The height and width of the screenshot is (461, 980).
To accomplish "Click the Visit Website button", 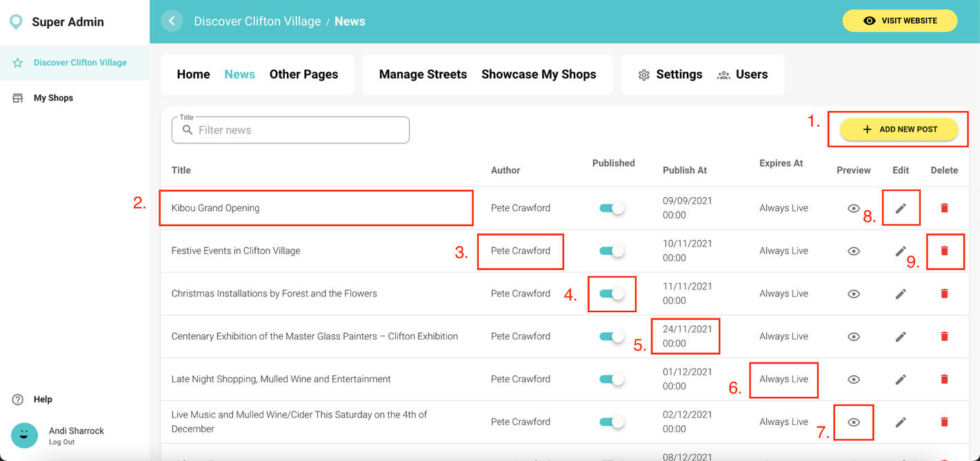I will 899,21.
